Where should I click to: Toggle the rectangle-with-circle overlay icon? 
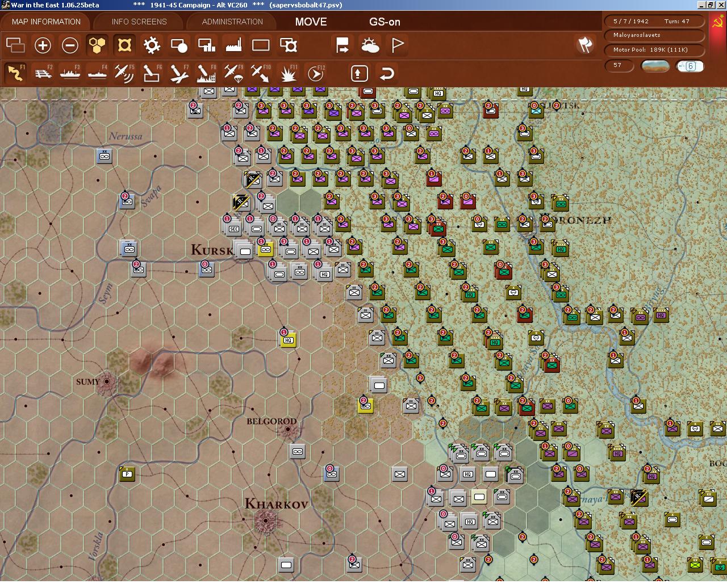tap(179, 45)
